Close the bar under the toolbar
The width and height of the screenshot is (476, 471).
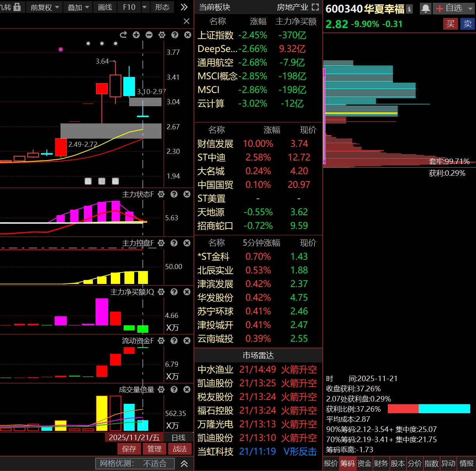coord(186,21)
